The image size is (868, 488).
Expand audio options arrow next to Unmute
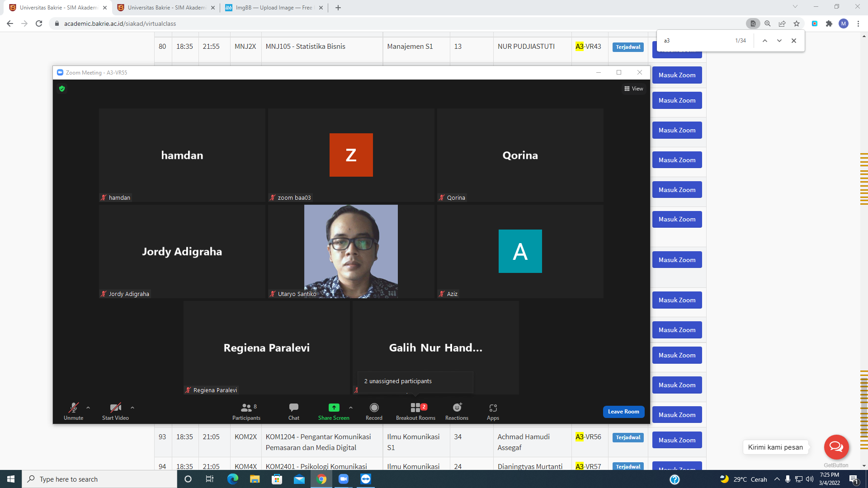click(x=88, y=408)
